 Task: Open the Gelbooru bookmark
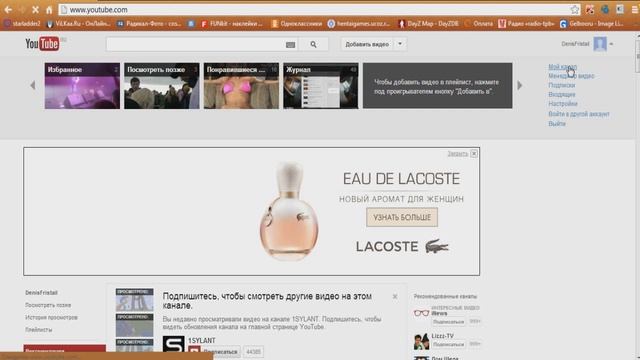point(592,24)
